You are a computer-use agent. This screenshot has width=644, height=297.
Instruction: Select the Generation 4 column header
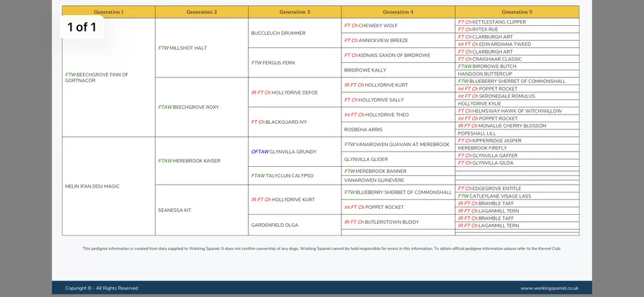click(x=398, y=12)
